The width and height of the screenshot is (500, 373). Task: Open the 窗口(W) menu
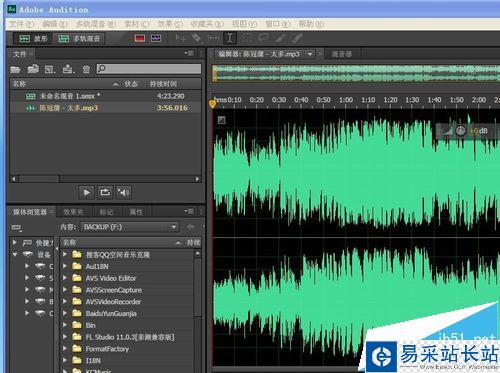(278, 24)
